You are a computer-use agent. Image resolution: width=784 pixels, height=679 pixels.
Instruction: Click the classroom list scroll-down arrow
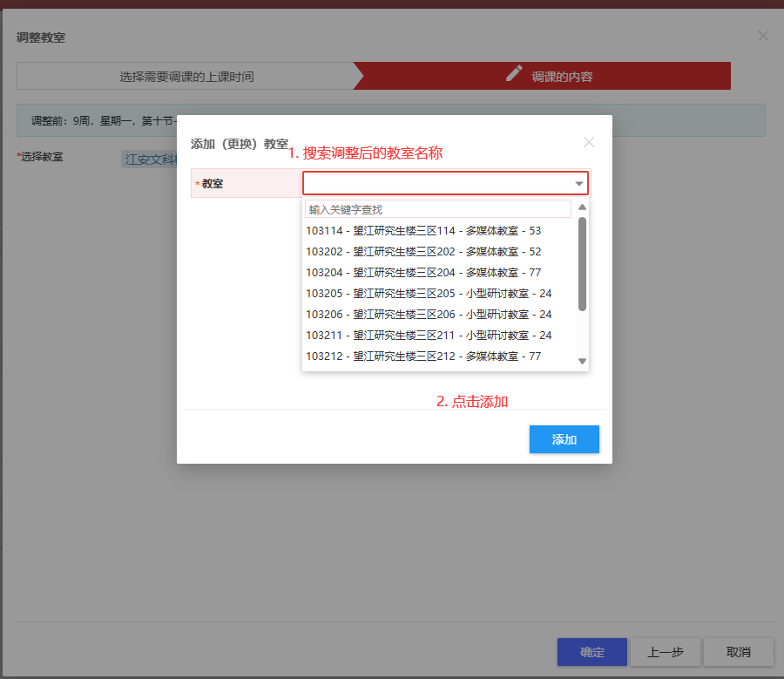tap(582, 361)
